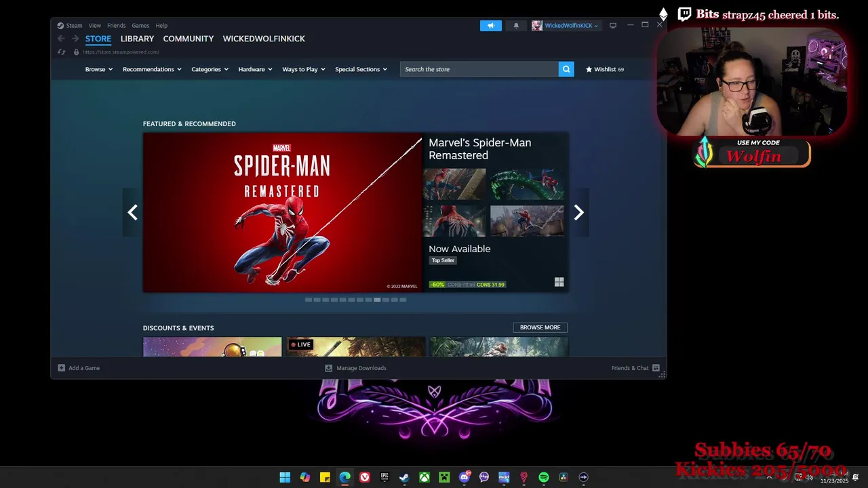Switch to the COMMUNITY tab

pyautogui.click(x=189, y=39)
